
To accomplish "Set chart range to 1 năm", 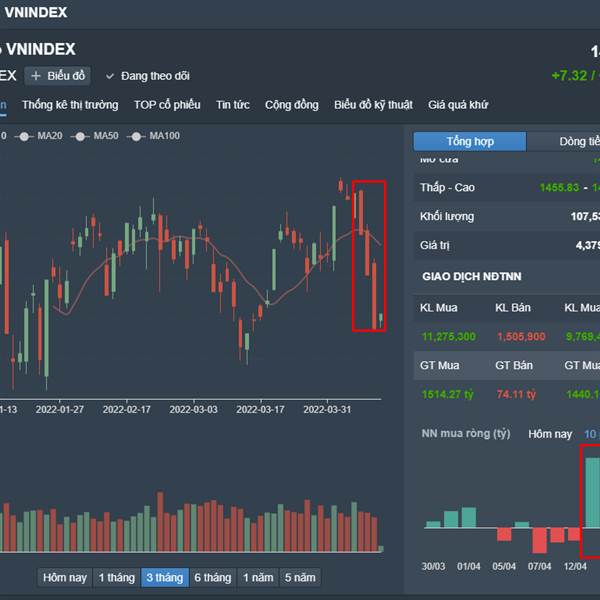I will (258, 577).
